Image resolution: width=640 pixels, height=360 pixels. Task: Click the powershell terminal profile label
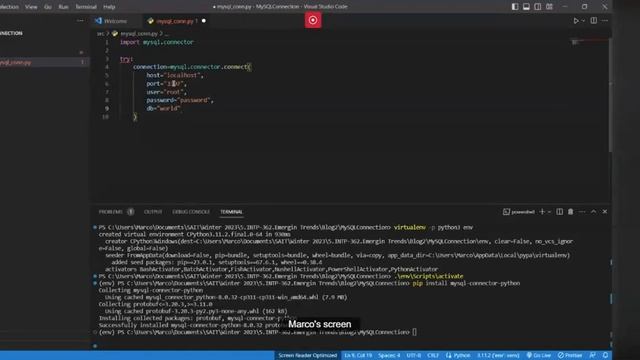[519, 212]
